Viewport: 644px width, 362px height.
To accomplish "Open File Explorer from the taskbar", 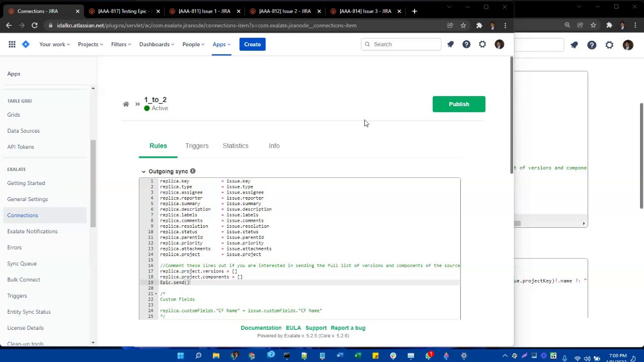I will click(216, 356).
